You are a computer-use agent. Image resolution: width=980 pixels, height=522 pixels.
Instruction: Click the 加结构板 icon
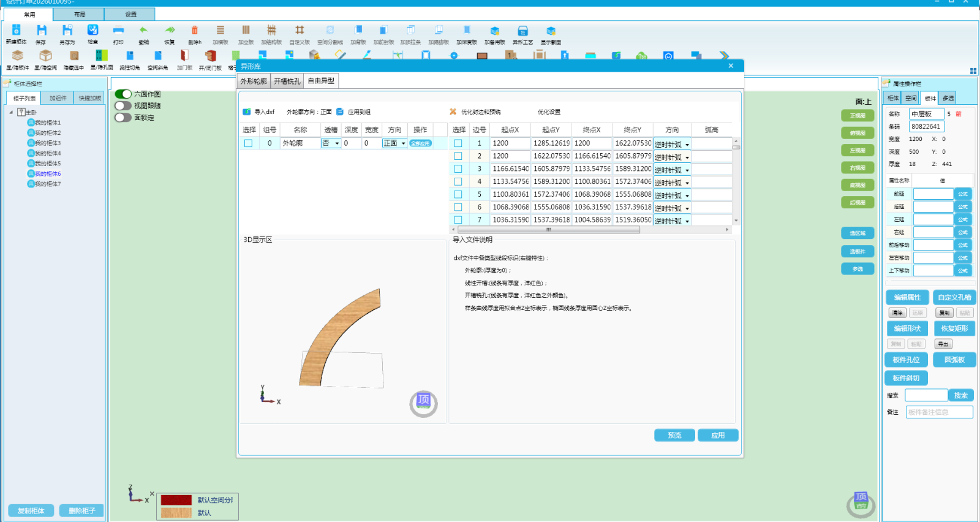pos(271,30)
